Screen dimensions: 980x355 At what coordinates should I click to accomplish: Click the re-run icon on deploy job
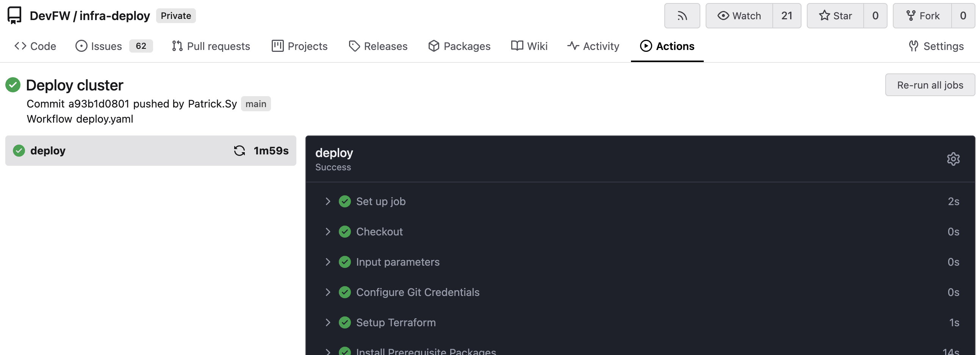pyautogui.click(x=239, y=151)
